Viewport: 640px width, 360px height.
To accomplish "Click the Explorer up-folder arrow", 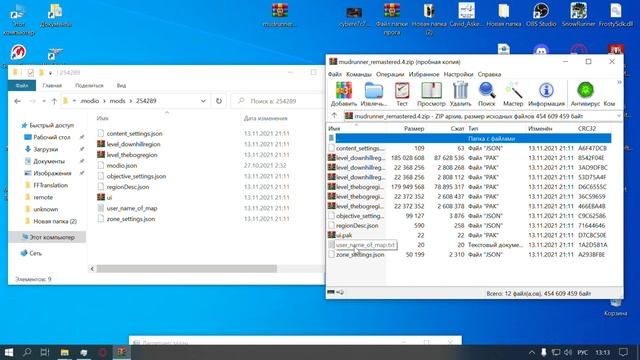I will [54, 101].
